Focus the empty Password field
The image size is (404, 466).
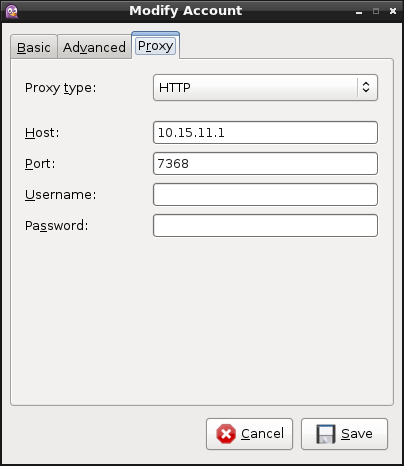coord(265,226)
